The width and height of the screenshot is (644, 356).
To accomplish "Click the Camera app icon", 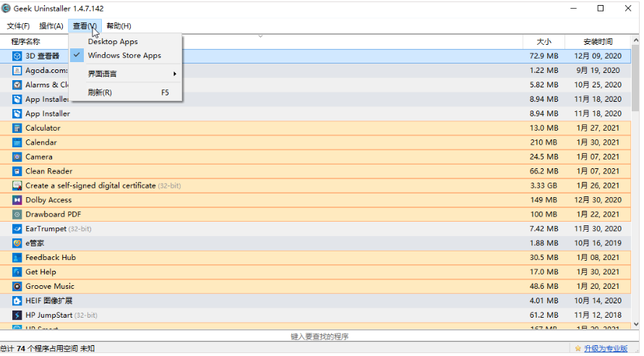I will click(x=17, y=157).
